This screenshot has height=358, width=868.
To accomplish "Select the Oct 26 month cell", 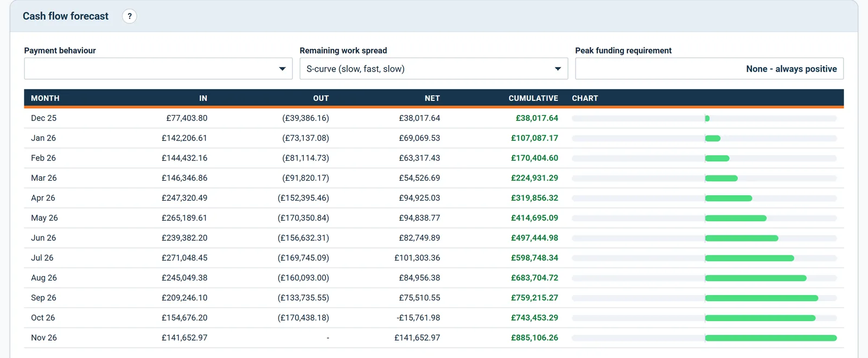I will click(43, 318).
